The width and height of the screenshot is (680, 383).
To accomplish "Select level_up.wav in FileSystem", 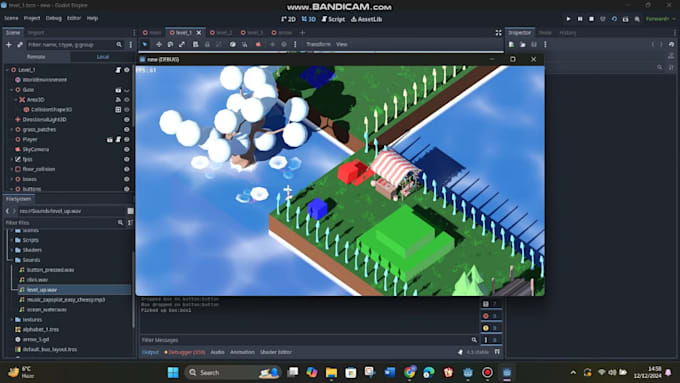I will click(42, 290).
